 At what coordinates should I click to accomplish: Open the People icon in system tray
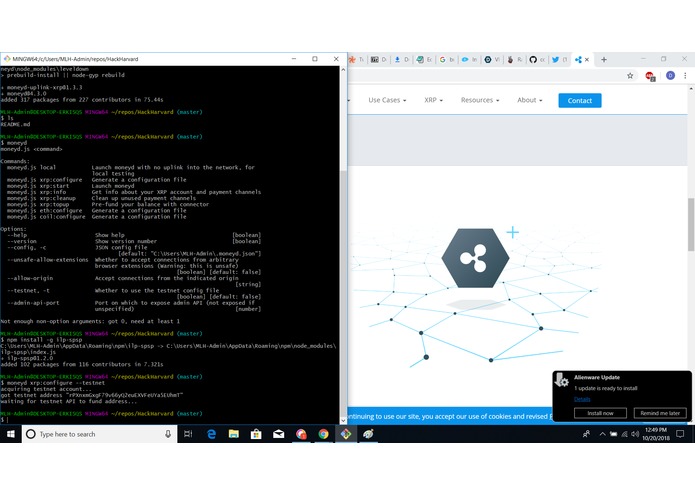[586, 434]
